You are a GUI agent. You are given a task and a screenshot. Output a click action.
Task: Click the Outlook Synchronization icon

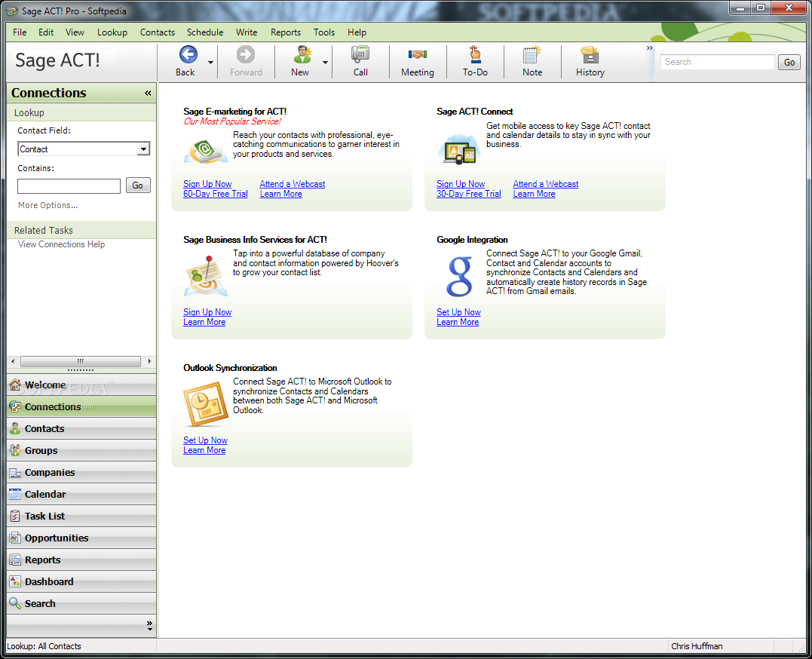(x=206, y=404)
